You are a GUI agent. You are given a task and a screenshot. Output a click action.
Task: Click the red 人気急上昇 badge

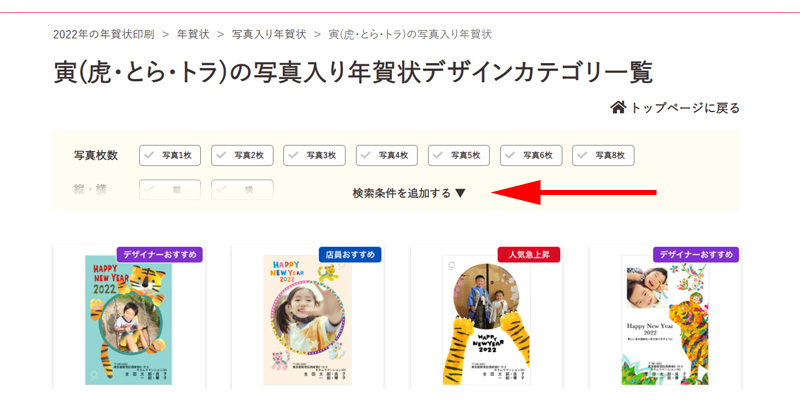pyautogui.click(x=529, y=255)
